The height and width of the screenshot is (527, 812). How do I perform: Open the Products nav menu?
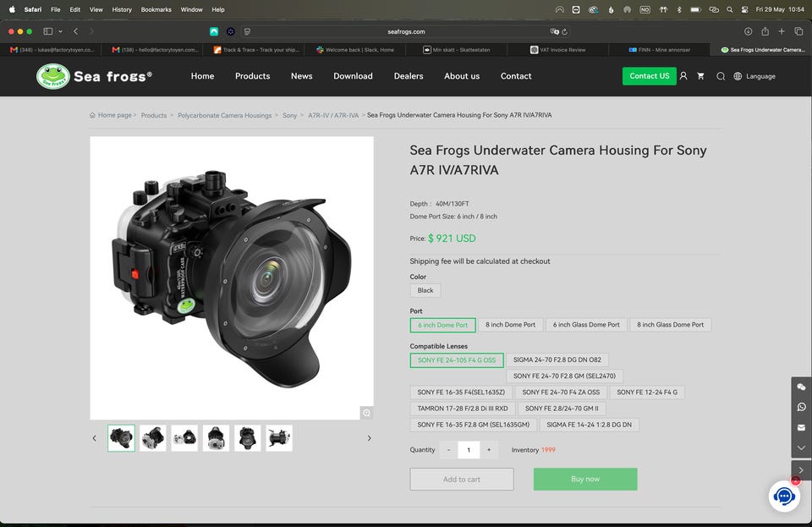(x=252, y=76)
